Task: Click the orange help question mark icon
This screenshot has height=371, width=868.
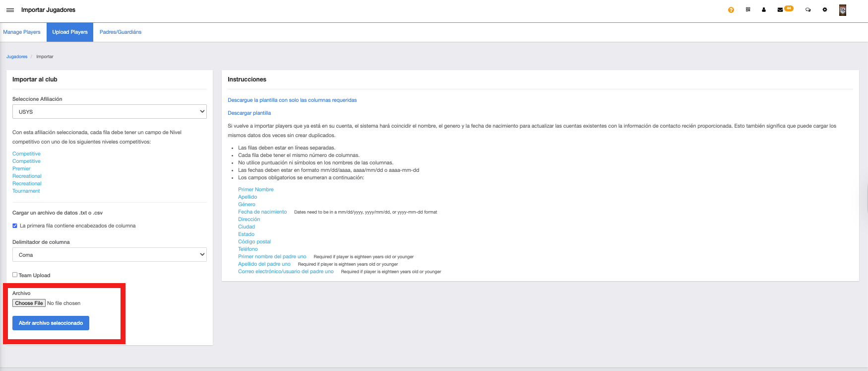Action: point(731,10)
